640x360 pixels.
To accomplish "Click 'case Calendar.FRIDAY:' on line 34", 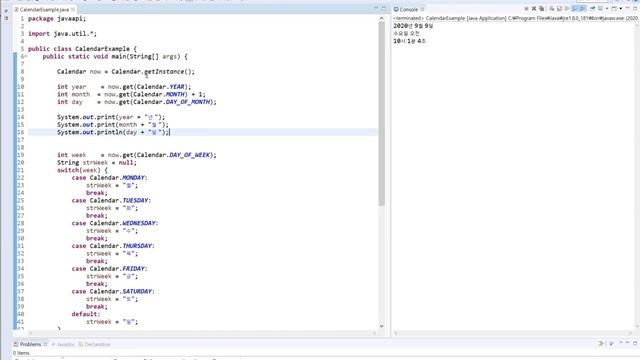I will coord(109,269).
